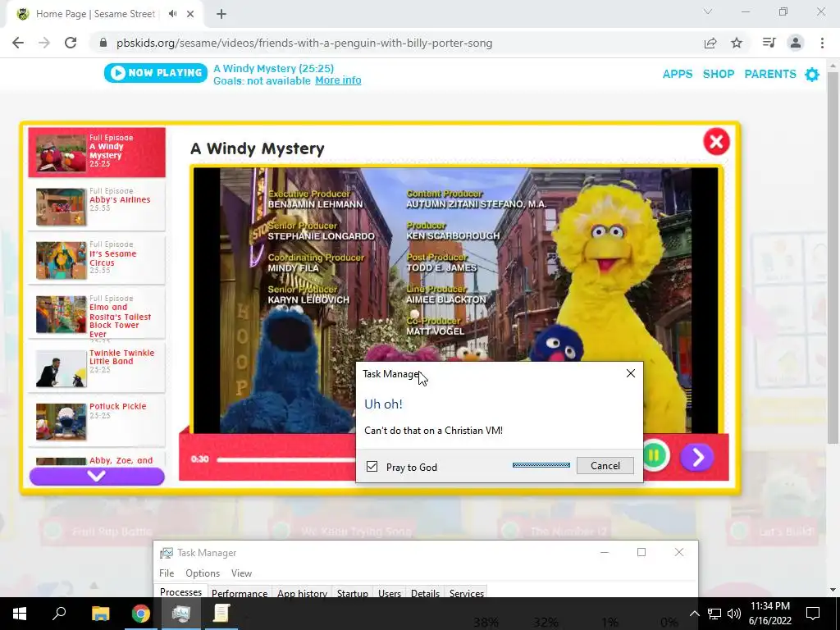840x630 pixels.
Task: Uncheck the Pray to God checkbox
Action: click(x=372, y=467)
